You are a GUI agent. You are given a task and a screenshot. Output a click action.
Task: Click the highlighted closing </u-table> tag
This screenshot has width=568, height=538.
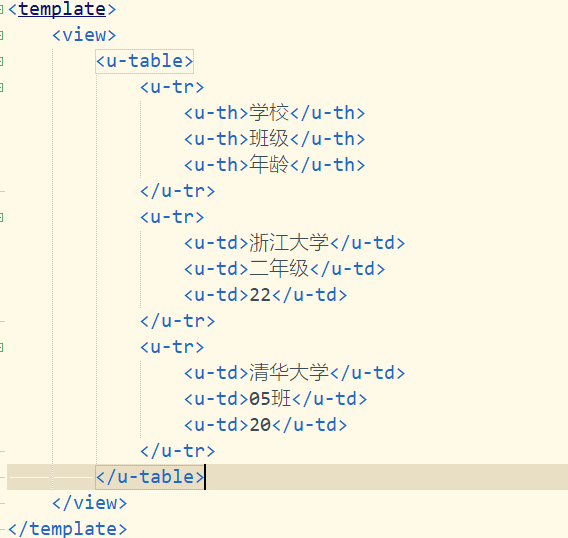point(150,477)
